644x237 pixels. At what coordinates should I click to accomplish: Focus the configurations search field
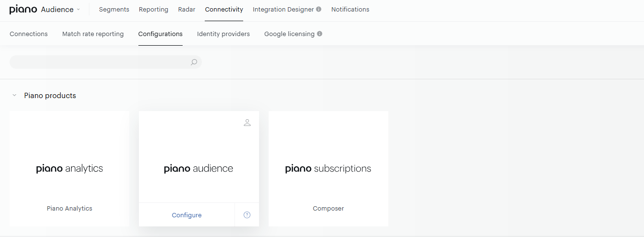pyautogui.click(x=105, y=62)
